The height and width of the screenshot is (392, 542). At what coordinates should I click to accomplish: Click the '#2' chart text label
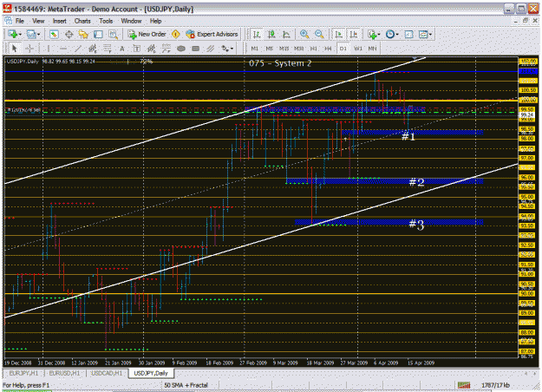(416, 182)
